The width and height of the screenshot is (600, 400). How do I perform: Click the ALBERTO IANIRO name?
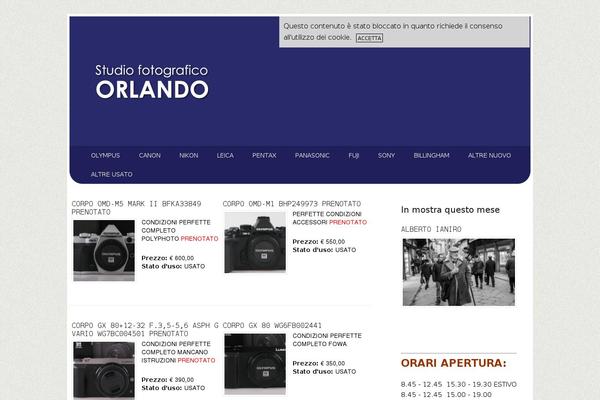click(x=431, y=229)
